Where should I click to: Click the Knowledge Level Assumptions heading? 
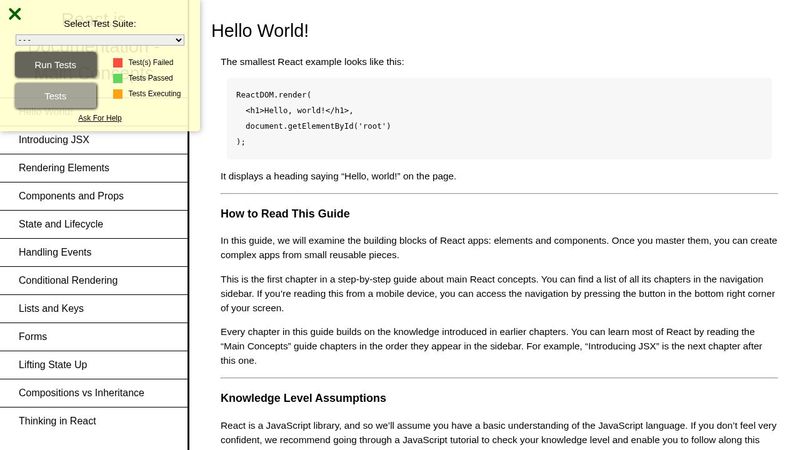point(303,398)
